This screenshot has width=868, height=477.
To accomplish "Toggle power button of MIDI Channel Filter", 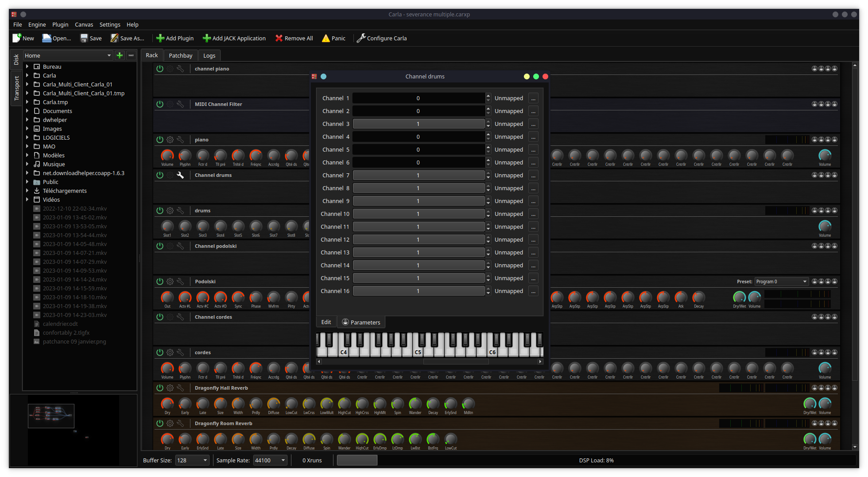I will click(160, 104).
